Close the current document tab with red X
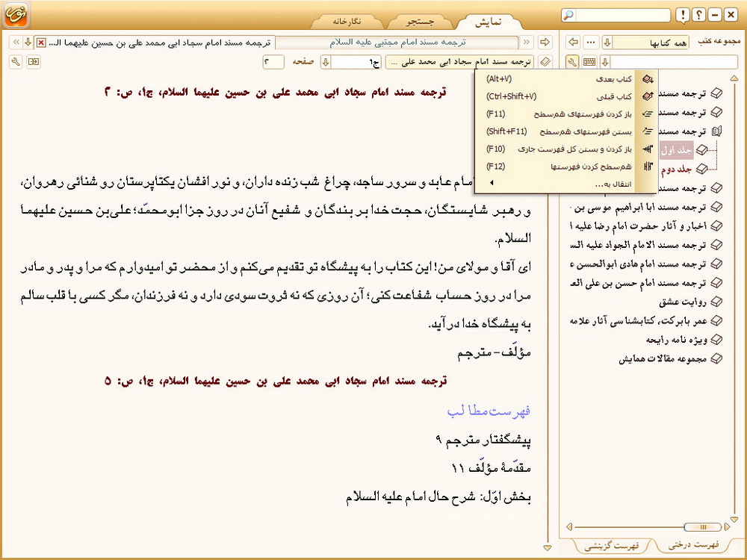 coord(41,43)
